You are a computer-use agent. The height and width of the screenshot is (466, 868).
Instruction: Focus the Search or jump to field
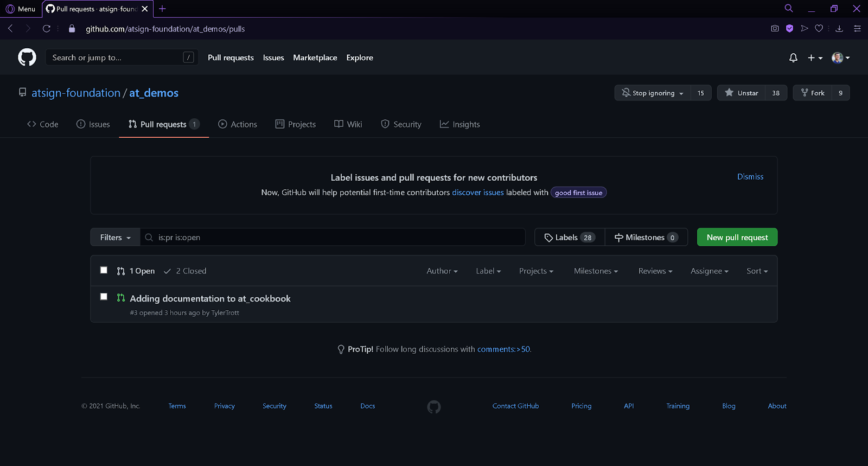point(122,58)
